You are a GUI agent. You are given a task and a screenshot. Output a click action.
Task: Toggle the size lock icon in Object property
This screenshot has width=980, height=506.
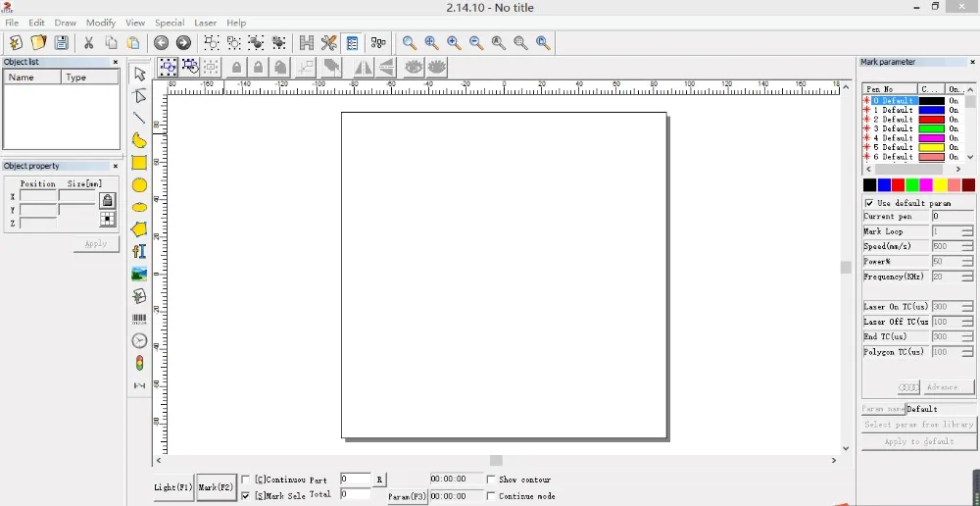coord(108,201)
